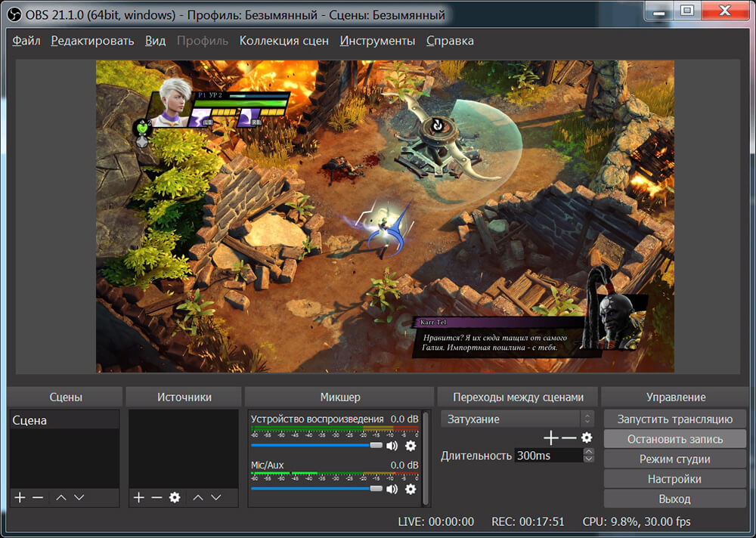Add a new source in Источники panel
This screenshot has width=756, height=538.
(x=139, y=497)
